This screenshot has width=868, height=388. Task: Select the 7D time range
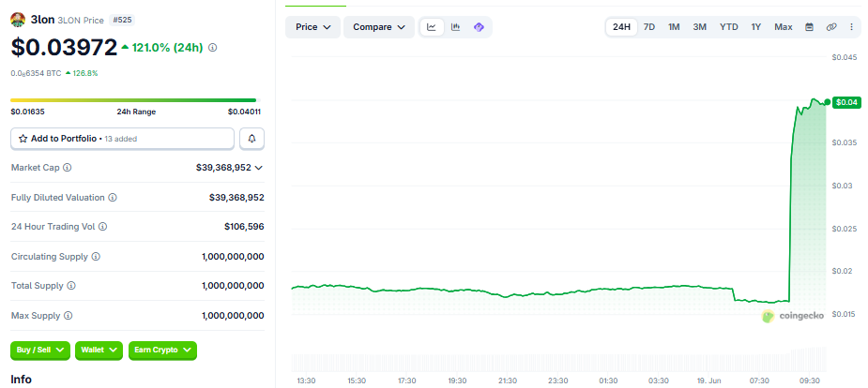pos(649,27)
